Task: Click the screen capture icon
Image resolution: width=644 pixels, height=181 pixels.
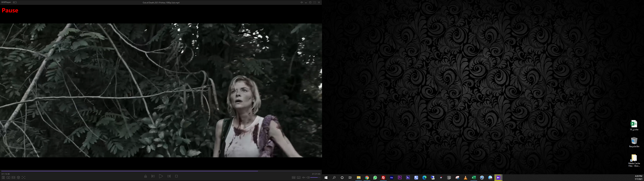Action: click(x=23, y=177)
